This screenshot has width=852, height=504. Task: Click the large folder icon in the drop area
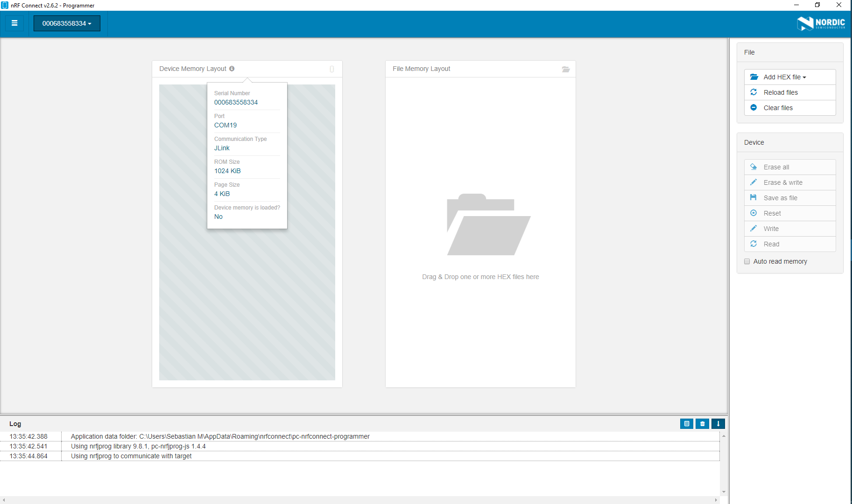(x=488, y=224)
